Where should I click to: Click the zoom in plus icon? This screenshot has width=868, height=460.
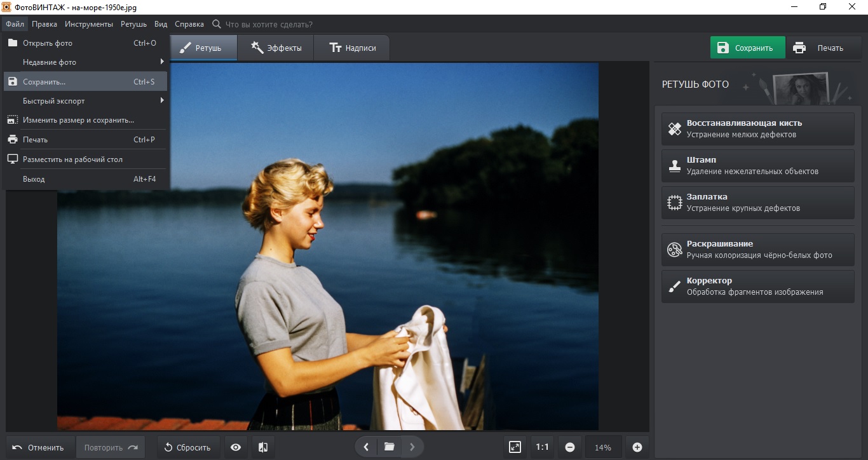point(637,447)
